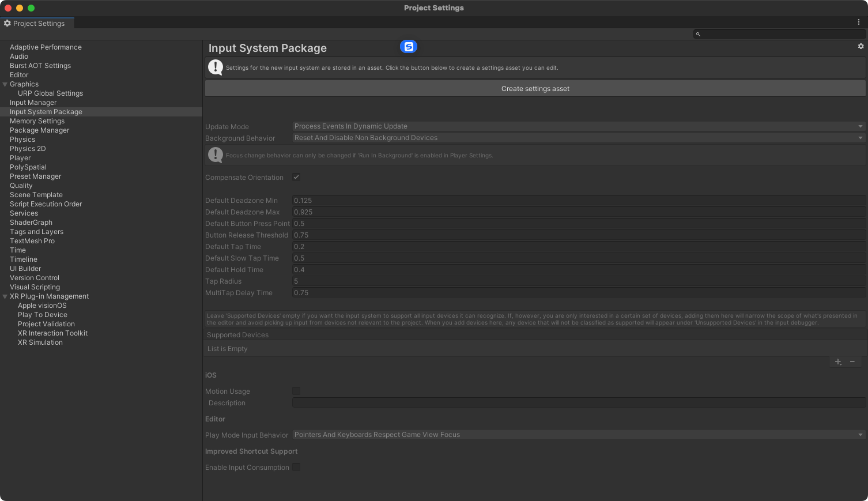
Task: Toggle the Compensate Orientation checkbox
Action: [x=296, y=178]
